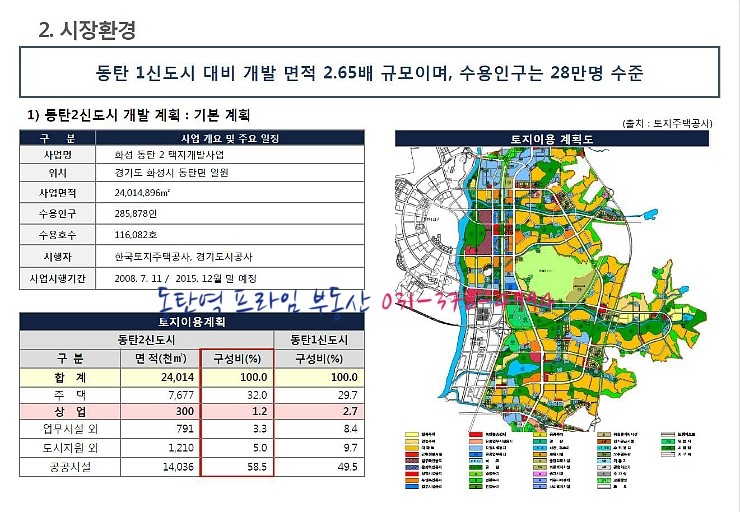Click the headline '동탄 1신도시 대비 개발 면적 2.65배' box
The image size is (740, 512).
pos(370,72)
